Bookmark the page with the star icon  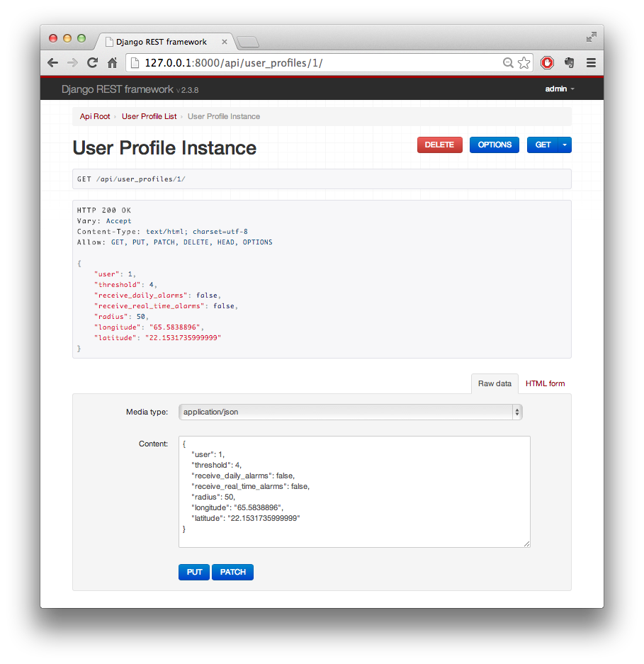(x=524, y=63)
